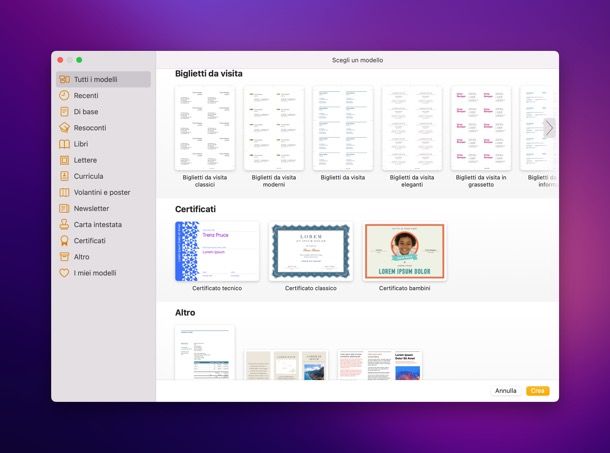This screenshot has height=453, width=610.
Task: Open the I miei modelli label
Action: pyautogui.click(x=95, y=273)
